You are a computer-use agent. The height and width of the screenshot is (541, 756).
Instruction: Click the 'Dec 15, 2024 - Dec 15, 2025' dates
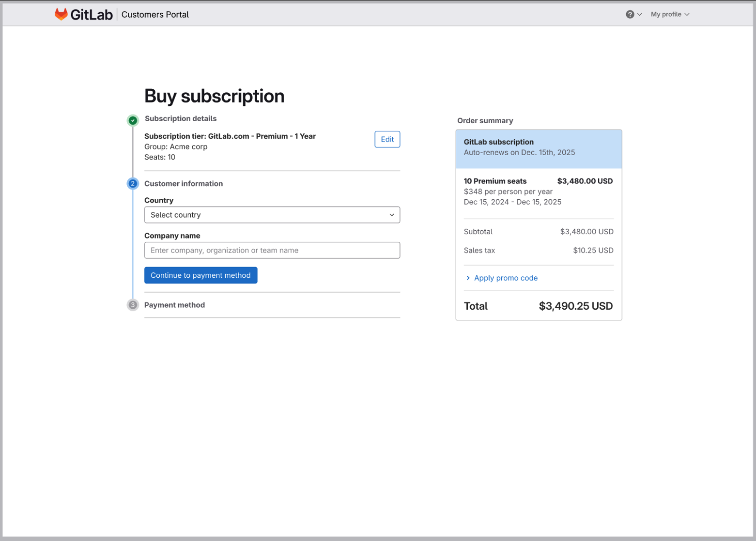pos(512,202)
